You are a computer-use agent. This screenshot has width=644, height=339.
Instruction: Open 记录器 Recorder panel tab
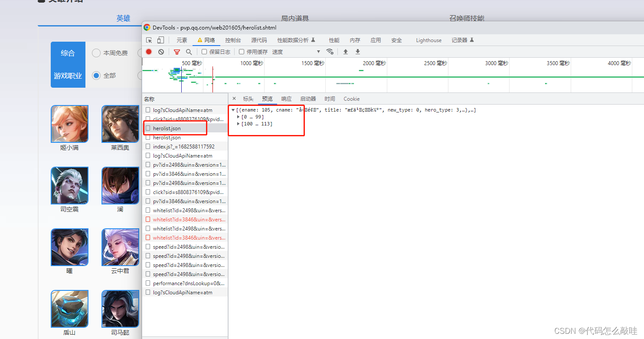[463, 40]
